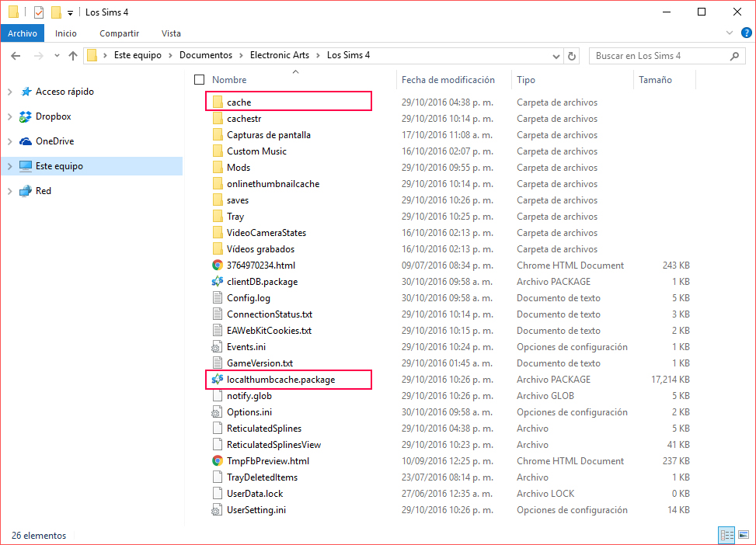Open the address bar history dropdown
The image size is (756, 545).
[556, 56]
